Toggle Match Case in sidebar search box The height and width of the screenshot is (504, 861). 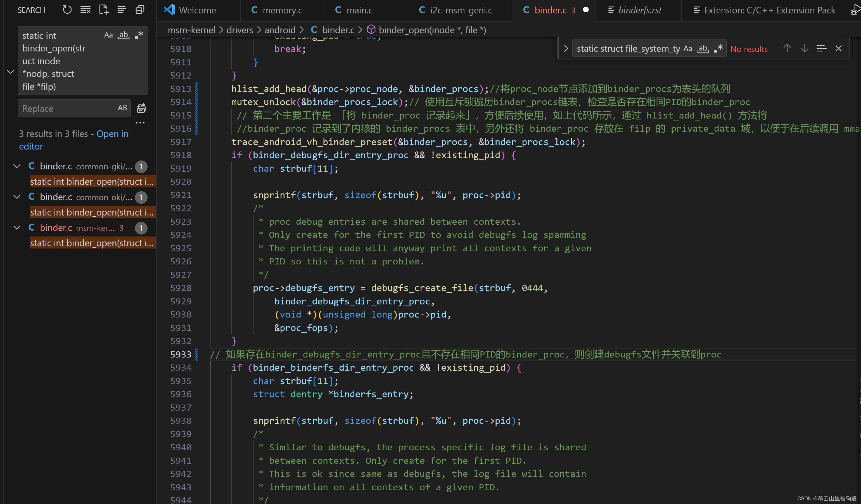tap(108, 35)
